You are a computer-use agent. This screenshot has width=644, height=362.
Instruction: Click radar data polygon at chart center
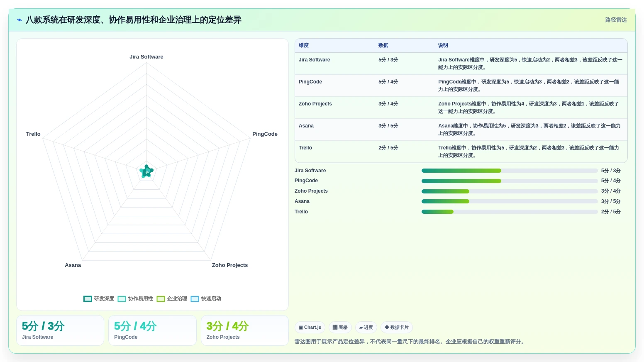click(x=146, y=171)
